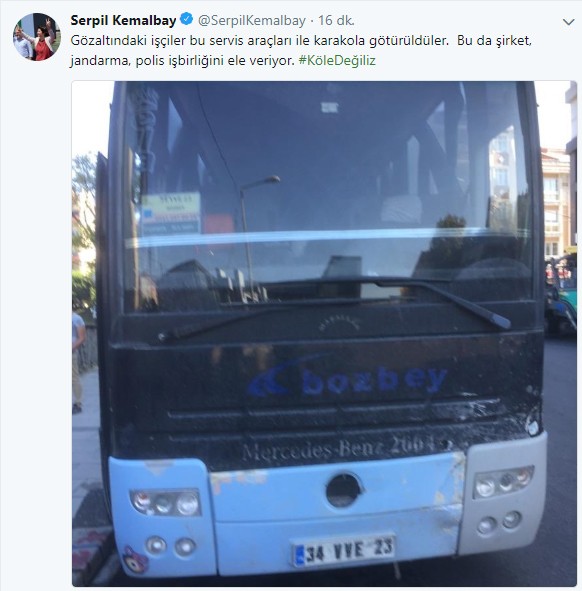Click the route placard in the windshield
This screenshot has height=591, width=582.
point(171,214)
